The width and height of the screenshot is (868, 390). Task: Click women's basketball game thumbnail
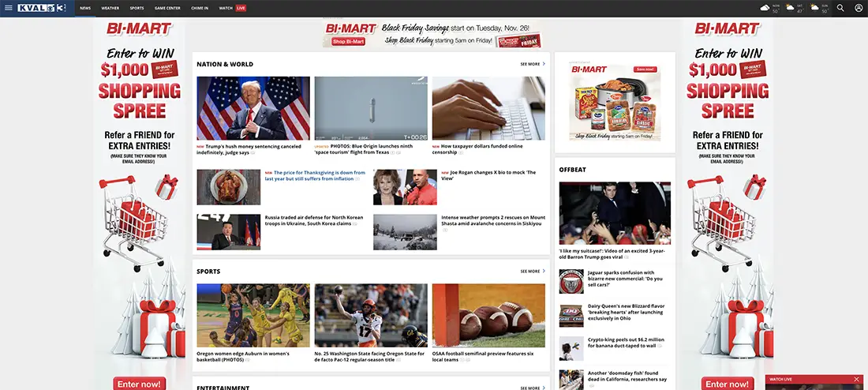253,315
